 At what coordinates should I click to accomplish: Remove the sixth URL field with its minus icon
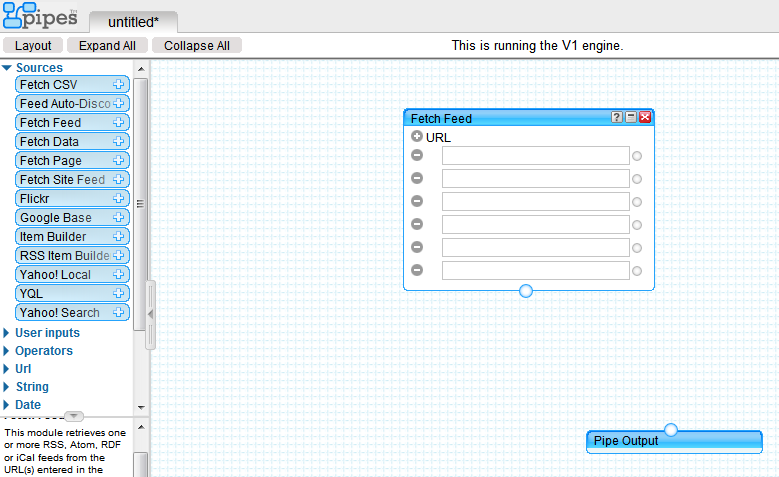point(417,270)
